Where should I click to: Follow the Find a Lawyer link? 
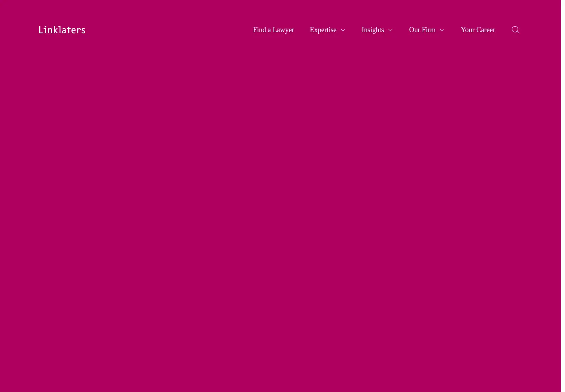(273, 30)
